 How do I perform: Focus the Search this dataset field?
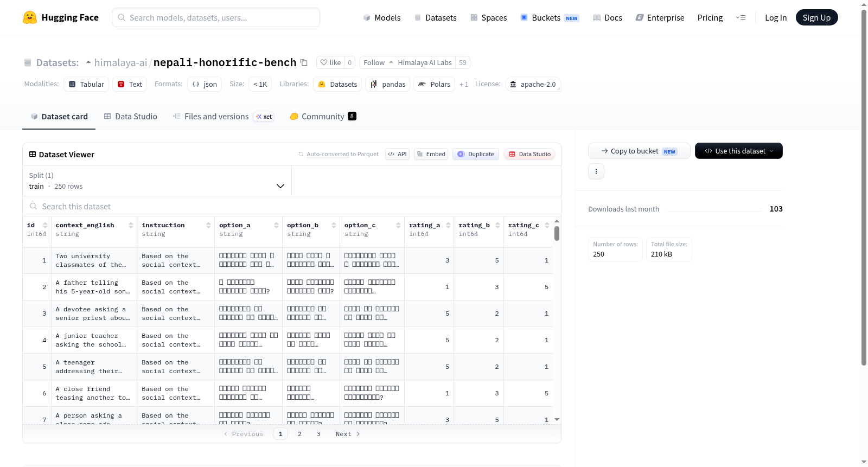[x=292, y=207]
